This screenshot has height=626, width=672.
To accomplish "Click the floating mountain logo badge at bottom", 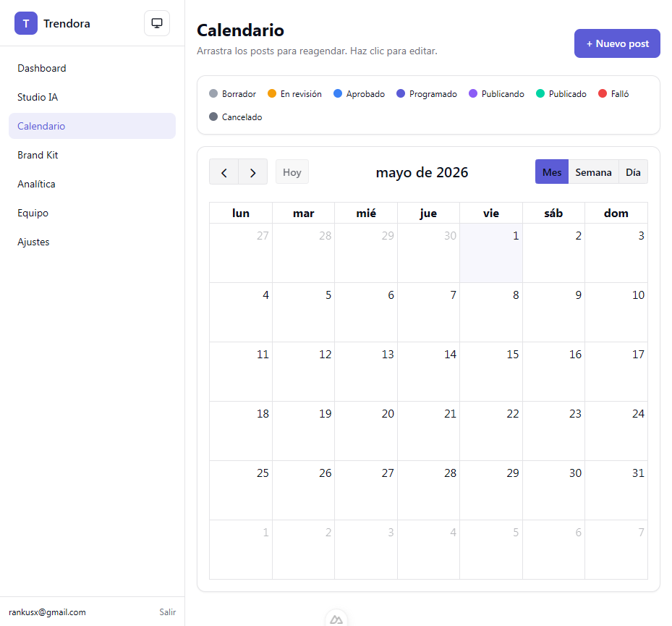I will [x=336, y=619].
